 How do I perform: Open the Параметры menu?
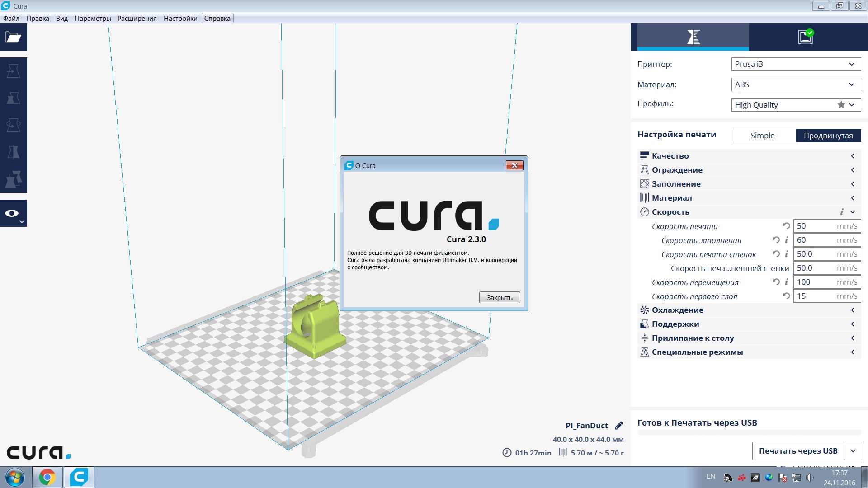tap(93, 19)
